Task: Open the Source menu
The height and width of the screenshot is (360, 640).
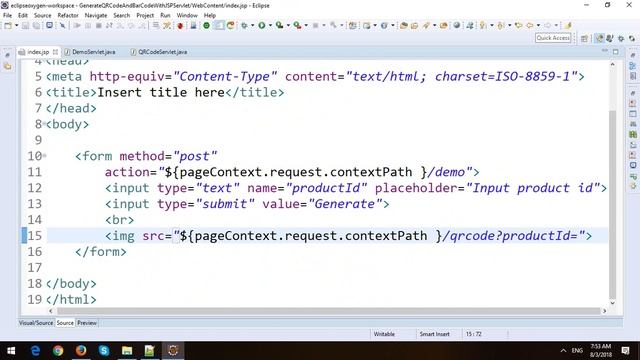Action: [42, 16]
